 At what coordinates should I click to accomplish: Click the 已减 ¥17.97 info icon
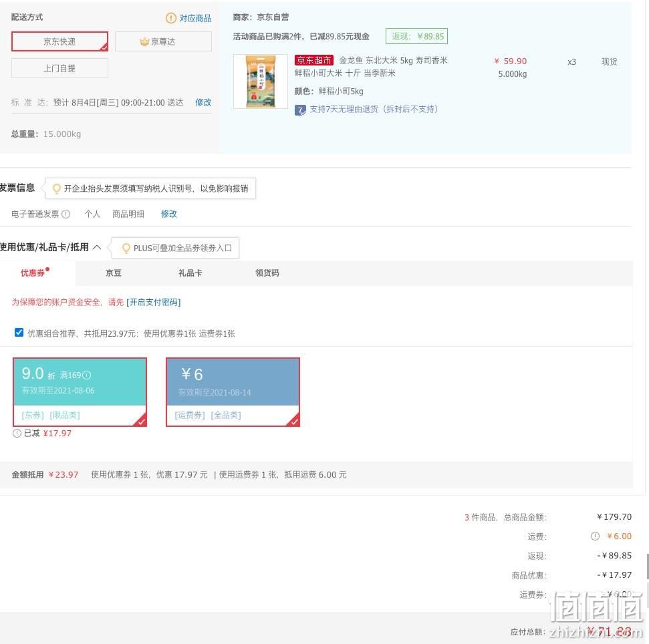coord(17,434)
